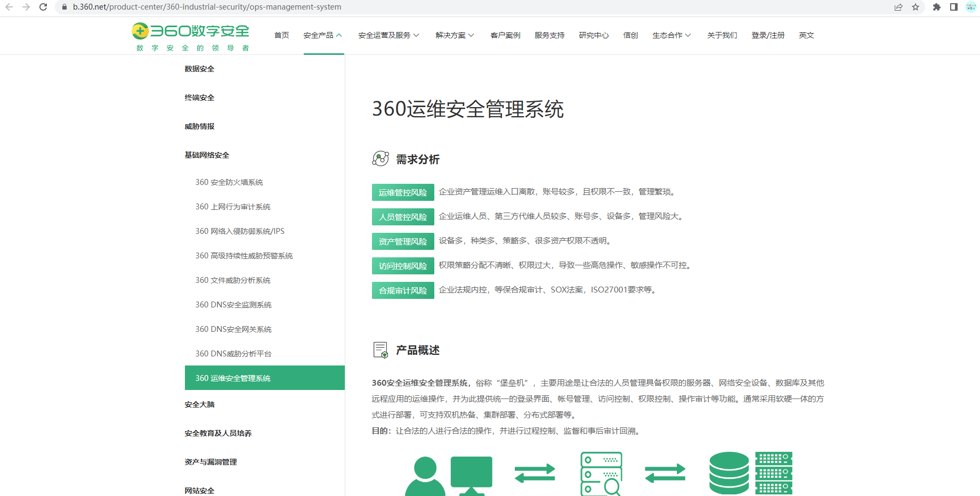The height and width of the screenshot is (496, 980).
Task: Click the user and monitor diagram icon
Action: [449, 476]
